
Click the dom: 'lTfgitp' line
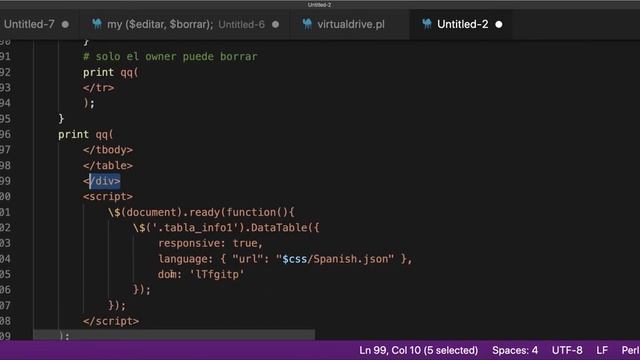tap(201, 274)
